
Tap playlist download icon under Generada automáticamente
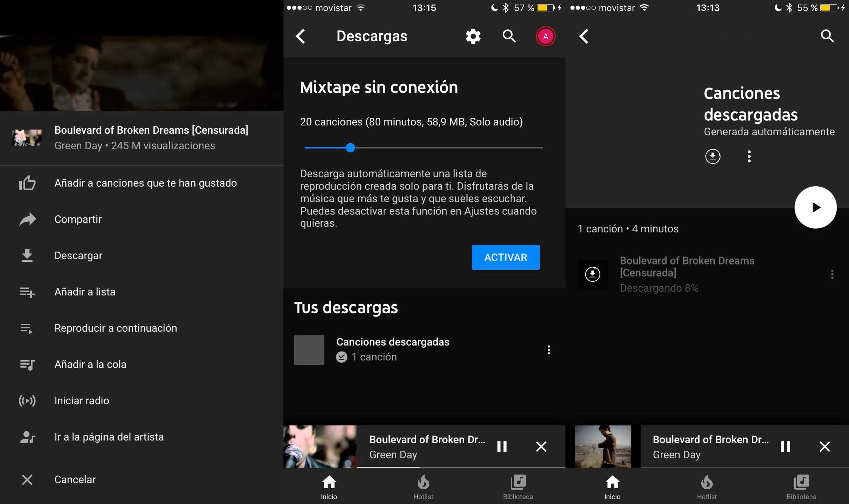click(713, 157)
